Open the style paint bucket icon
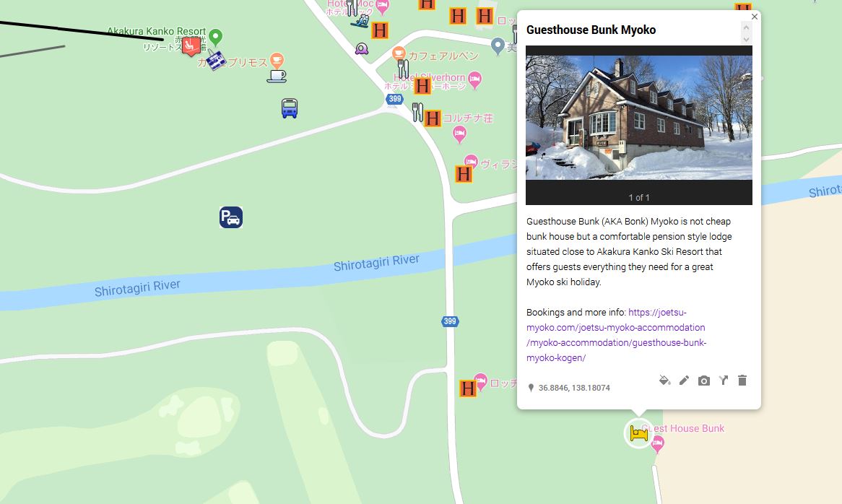 pyautogui.click(x=664, y=381)
